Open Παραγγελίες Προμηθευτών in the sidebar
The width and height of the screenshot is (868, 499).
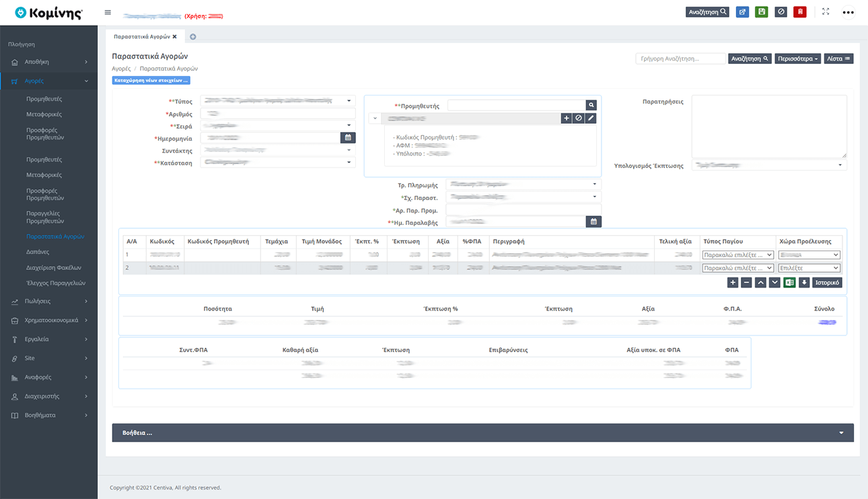coord(45,217)
